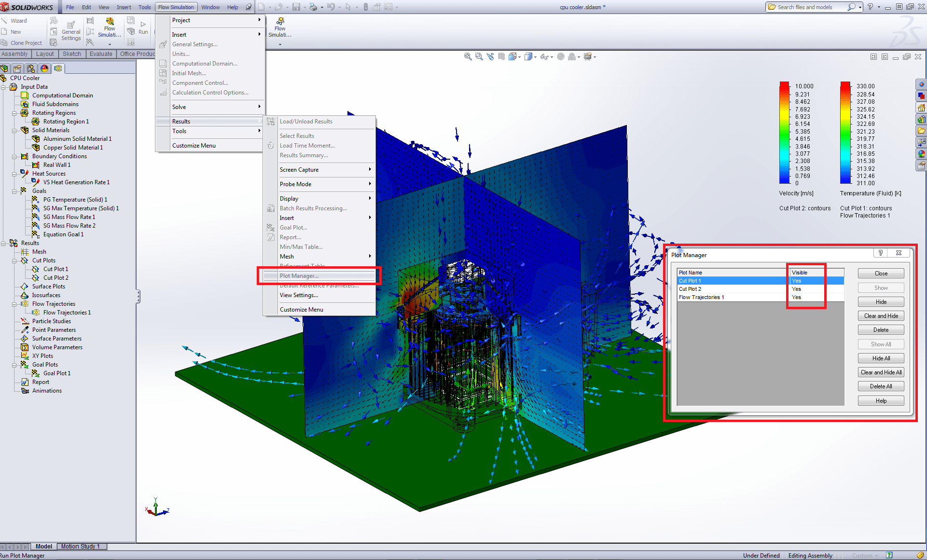Image resolution: width=927 pixels, height=560 pixels.
Task: Select the Zoom to Fit magnifier icon
Action: pos(467,56)
